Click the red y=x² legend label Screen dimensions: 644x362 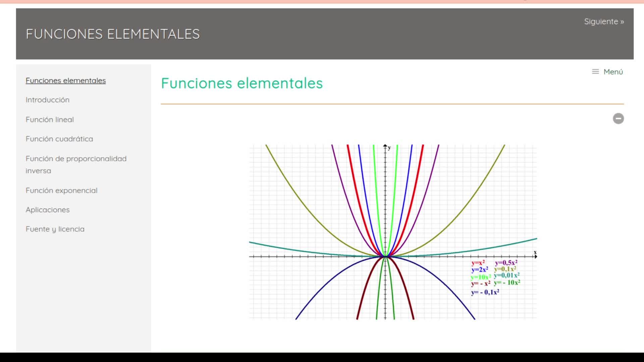click(478, 263)
